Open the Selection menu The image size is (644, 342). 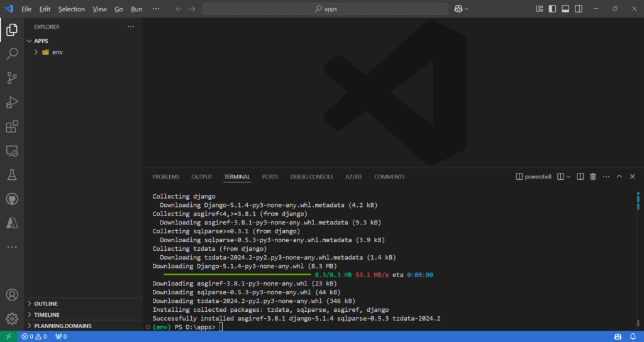coord(72,9)
